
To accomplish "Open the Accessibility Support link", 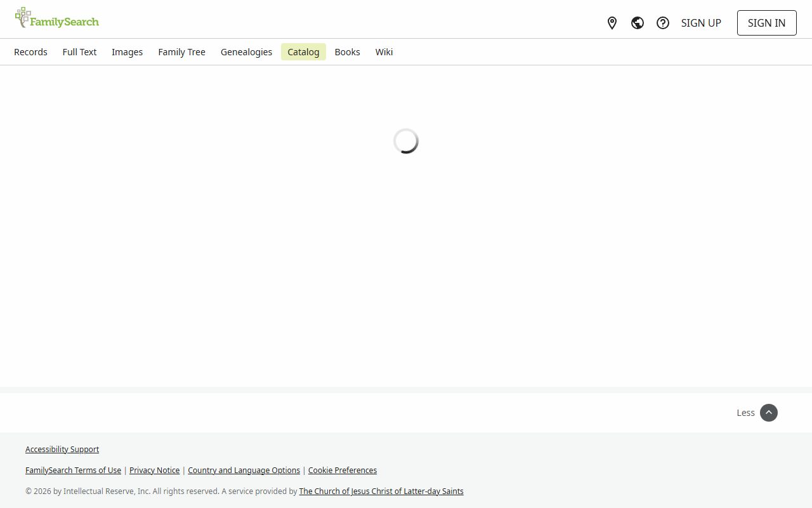I will pyautogui.click(x=62, y=449).
